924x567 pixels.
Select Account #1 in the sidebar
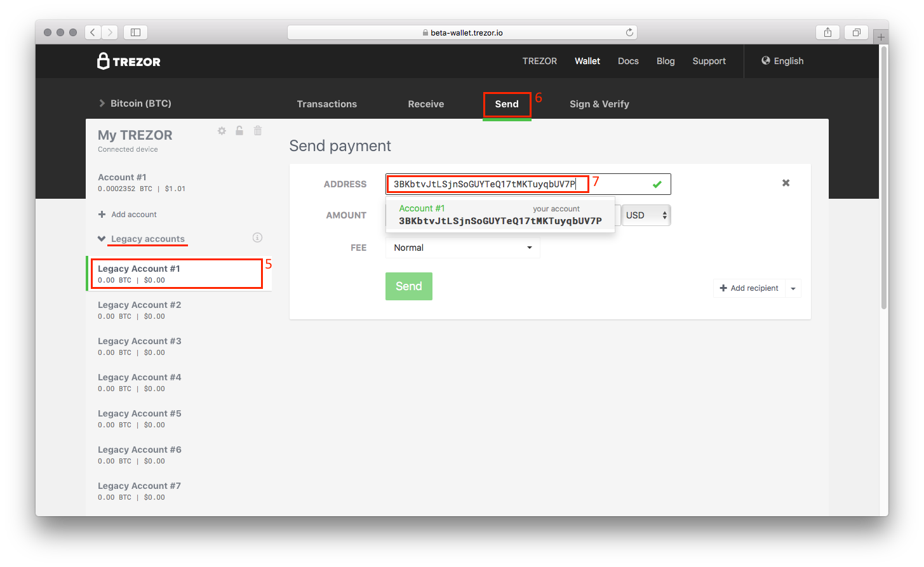pyautogui.click(x=178, y=182)
